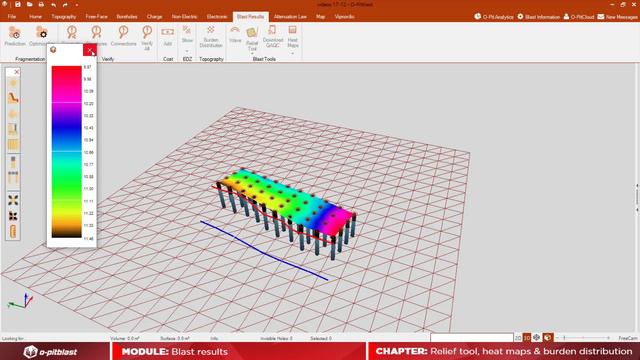Click the snowflake-style icon beside 3D button

point(536,338)
